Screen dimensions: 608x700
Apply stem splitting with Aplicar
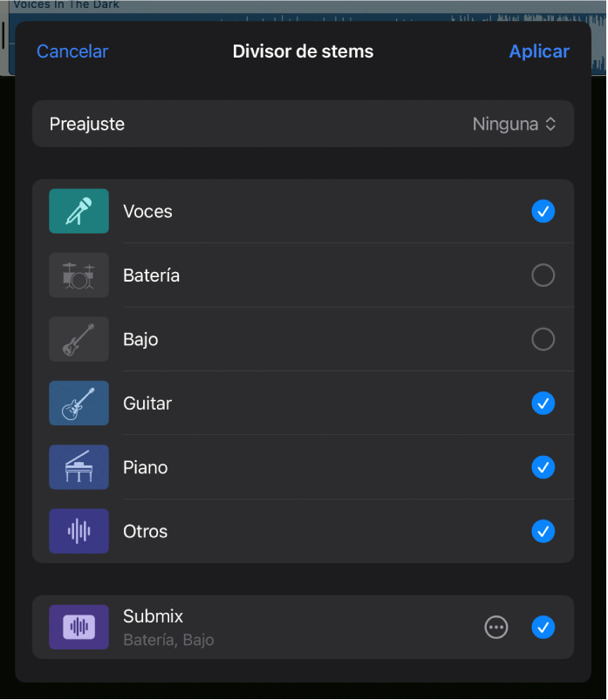point(539,51)
